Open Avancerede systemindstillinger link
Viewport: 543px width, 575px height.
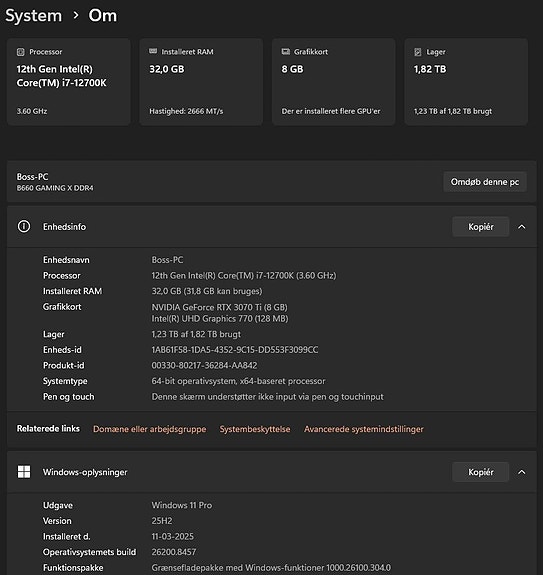point(364,429)
